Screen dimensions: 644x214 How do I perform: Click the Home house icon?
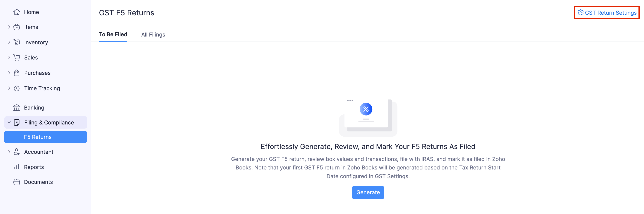pos(17,12)
